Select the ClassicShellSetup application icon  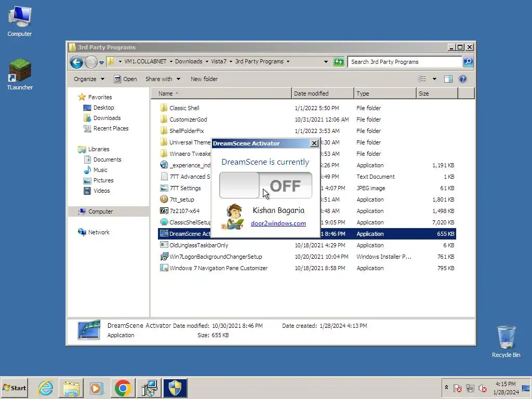coord(164,222)
